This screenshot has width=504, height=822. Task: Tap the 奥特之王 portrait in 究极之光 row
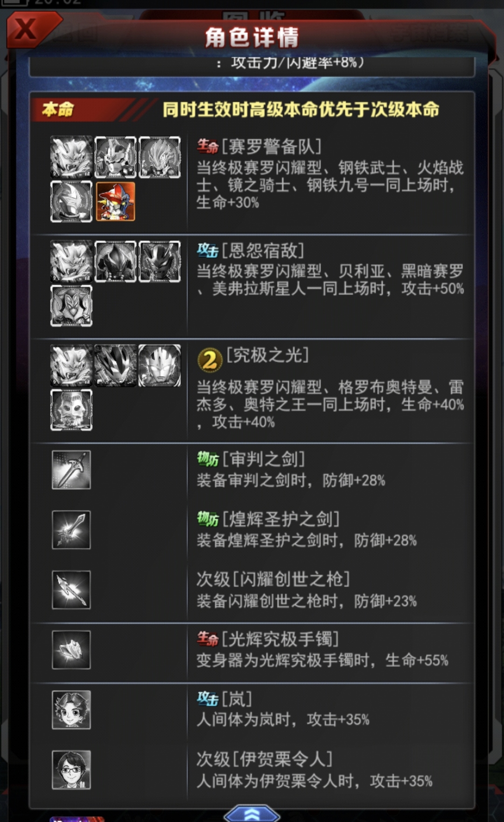point(71,410)
